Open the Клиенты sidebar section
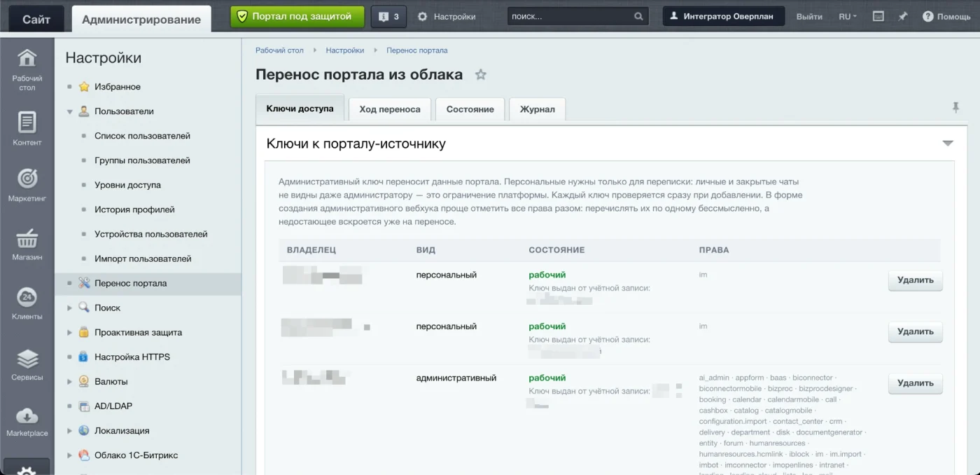 27,303
